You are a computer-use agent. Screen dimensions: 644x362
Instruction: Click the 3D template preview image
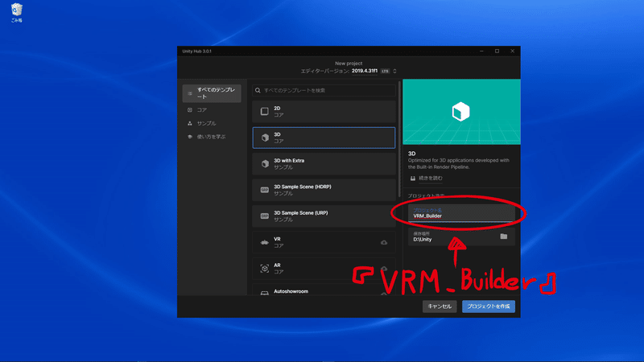(461, 112)
